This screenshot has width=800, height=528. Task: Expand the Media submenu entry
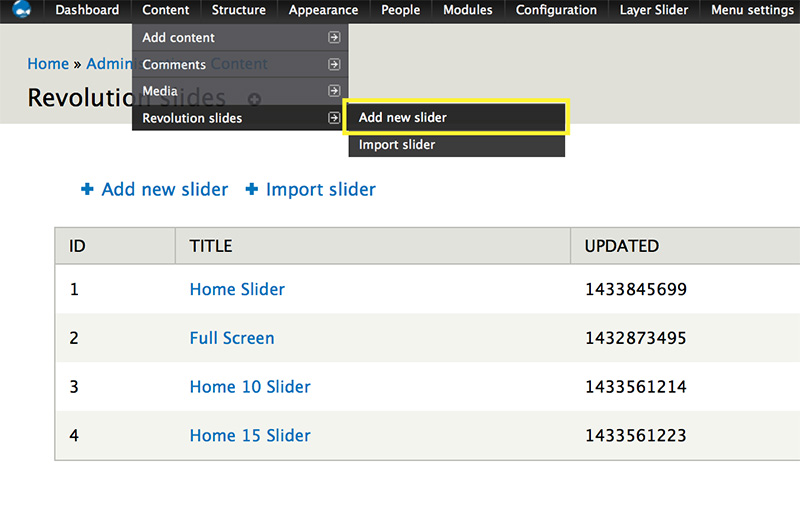coord(160,91)
